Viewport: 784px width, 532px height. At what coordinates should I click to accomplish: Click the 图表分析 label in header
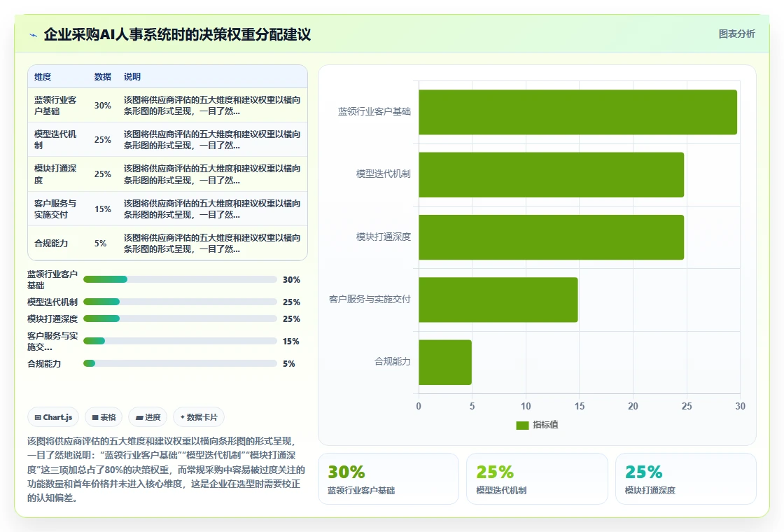736,34
